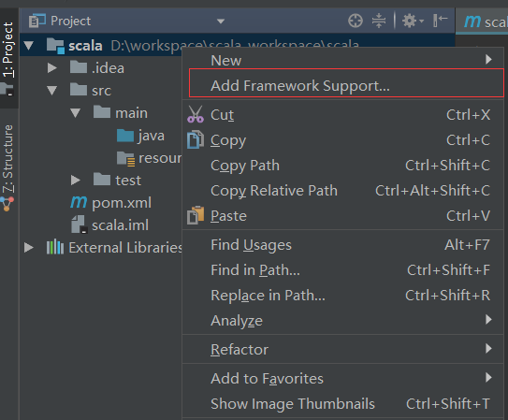Image resolution: width=508 pixels, height=420 pixels.
Task: Open the Project panel settings gear
Action: tap(413, 22)
